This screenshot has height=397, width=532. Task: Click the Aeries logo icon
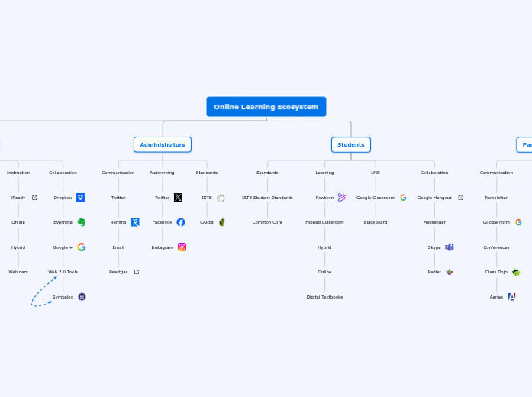[511, 297]
